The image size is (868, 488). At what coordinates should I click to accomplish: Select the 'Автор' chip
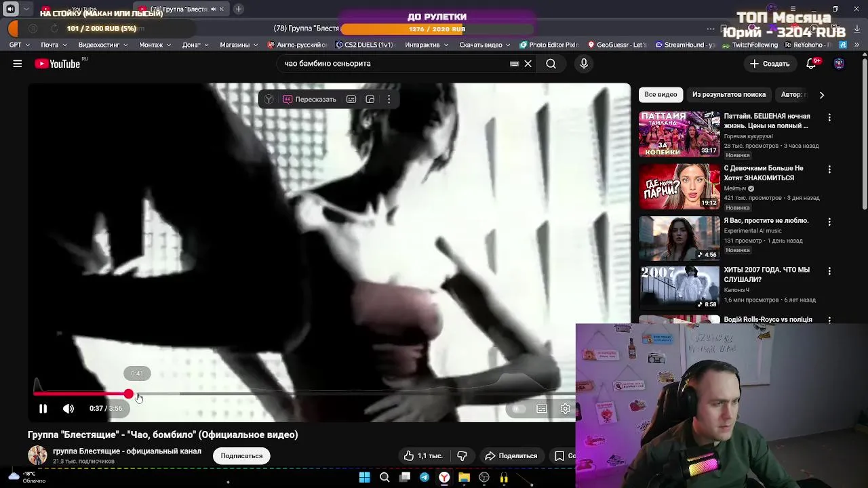coord(791,95)
